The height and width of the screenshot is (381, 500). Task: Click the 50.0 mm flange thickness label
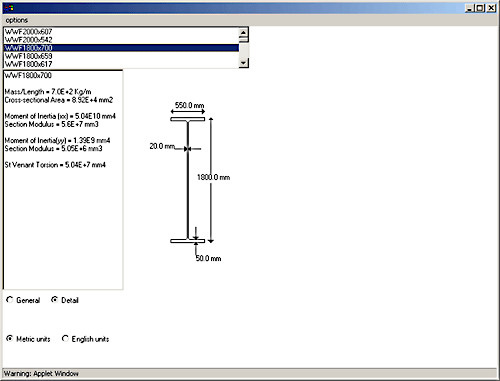point(208,258)
